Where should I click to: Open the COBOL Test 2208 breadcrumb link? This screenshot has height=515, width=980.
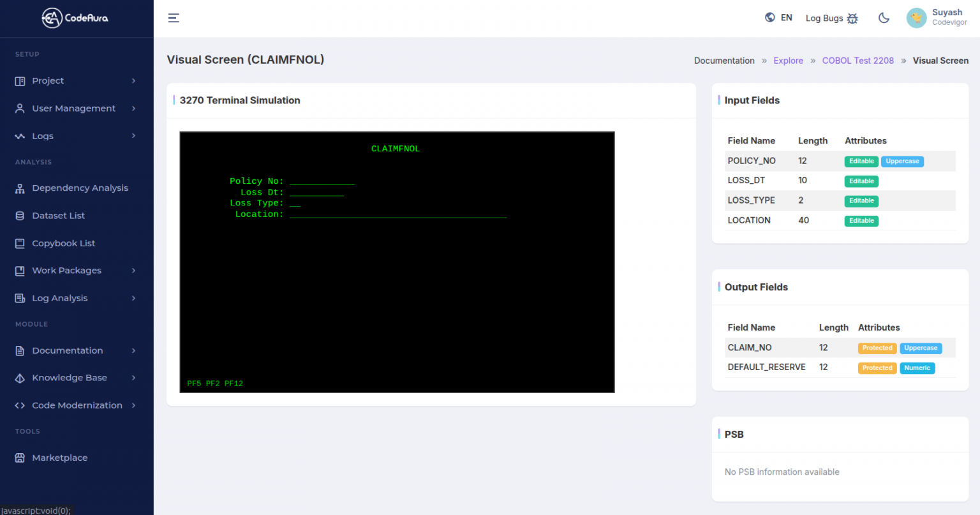point(857,60)
